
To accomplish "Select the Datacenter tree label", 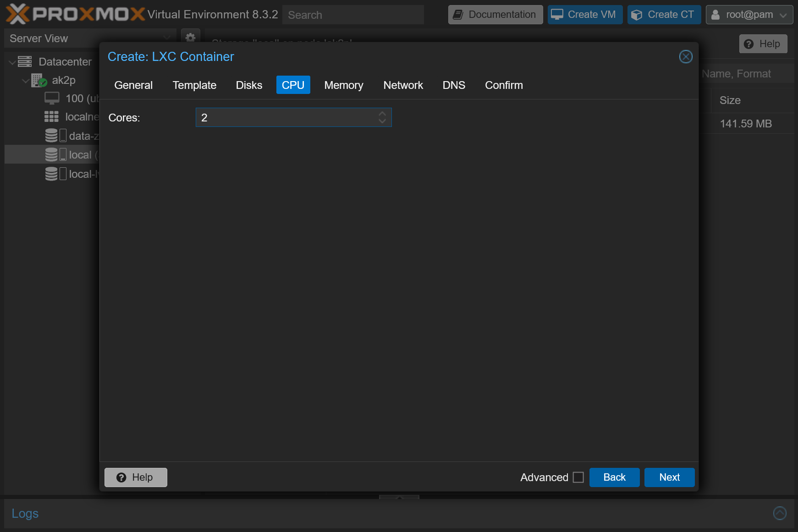I will [65, 62].
